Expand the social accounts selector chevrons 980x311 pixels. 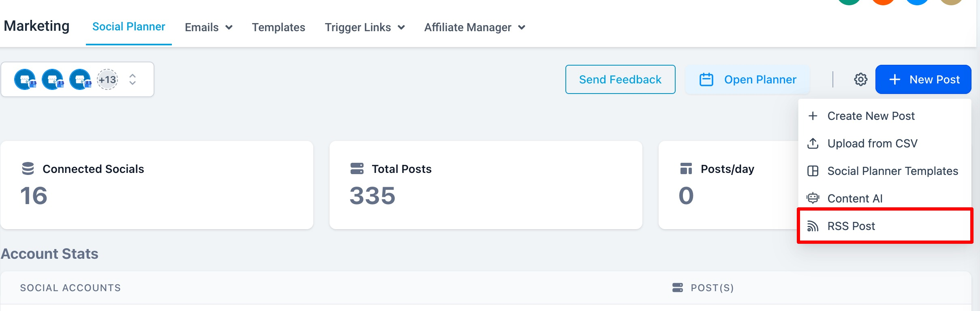point(133,79)
